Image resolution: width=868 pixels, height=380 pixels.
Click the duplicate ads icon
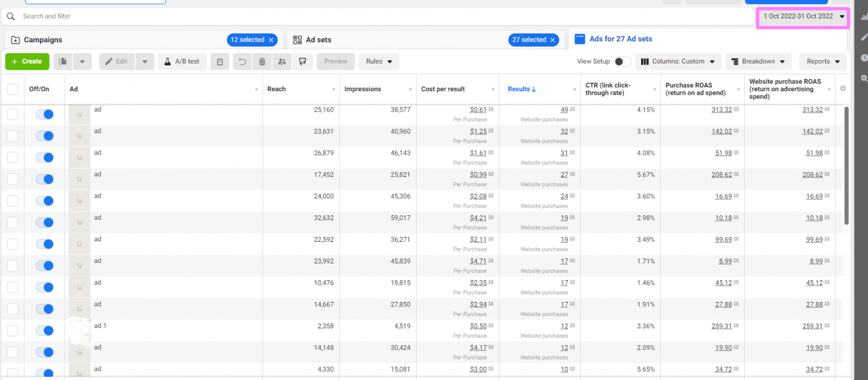coord(63,62)
